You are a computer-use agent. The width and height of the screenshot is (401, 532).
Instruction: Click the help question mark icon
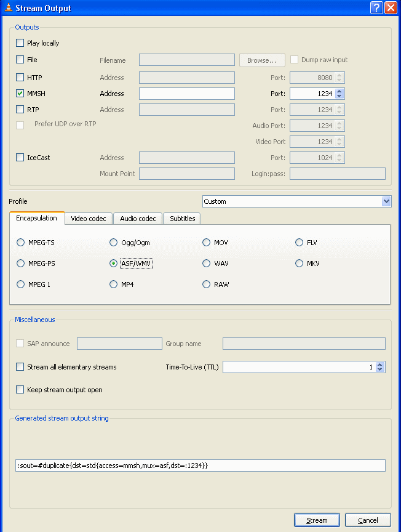point(376,7)
